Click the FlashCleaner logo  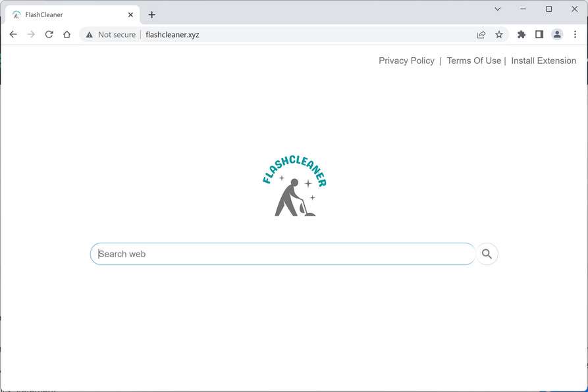tap(294, 185)
